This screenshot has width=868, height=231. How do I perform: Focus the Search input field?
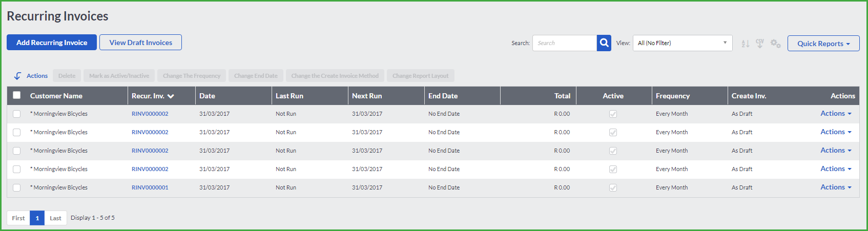pos(565,43)
